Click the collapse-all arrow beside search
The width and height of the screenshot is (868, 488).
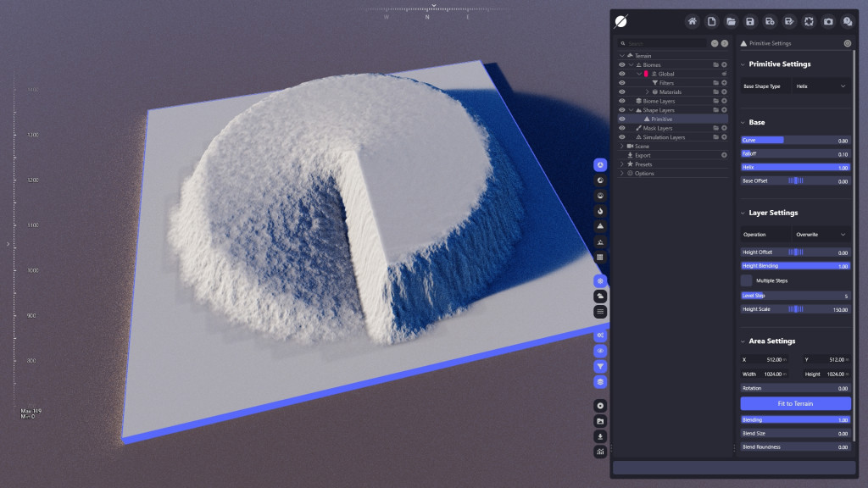click(x=715, y=43)
